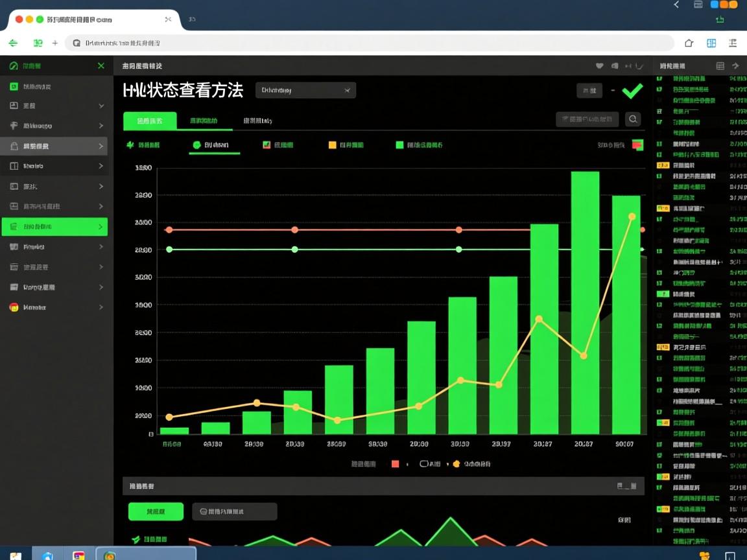Close the left sidebar with the green X
The width and height of the screenshot is (747, 560).
[x=101, y=66]
